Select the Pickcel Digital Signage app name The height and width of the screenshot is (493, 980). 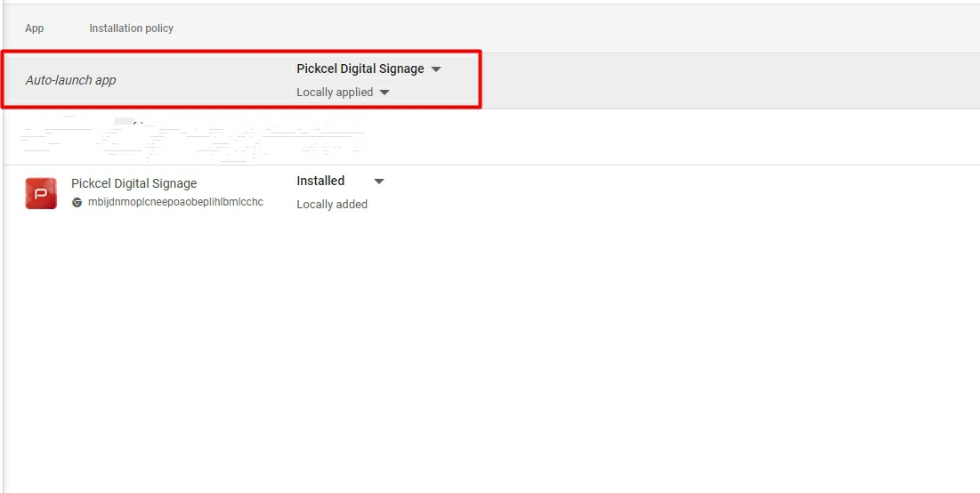[x=134, y=183]
